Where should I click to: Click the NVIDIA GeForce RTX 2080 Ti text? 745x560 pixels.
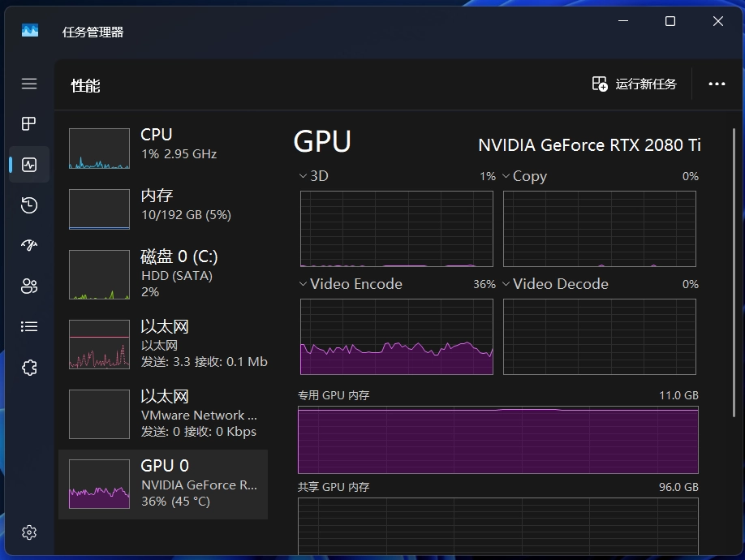(589, 144)
